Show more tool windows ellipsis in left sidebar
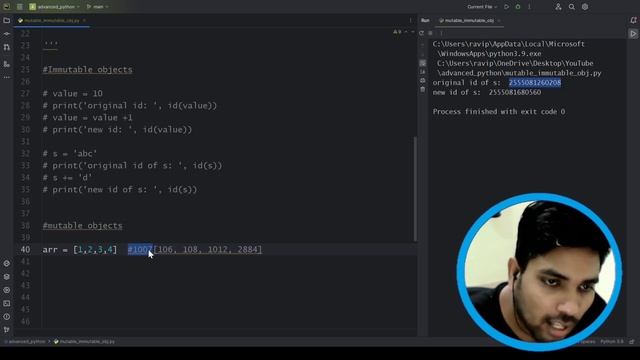Screen dimensions: 640x360 pyautogui.click(x=7, y=77)
